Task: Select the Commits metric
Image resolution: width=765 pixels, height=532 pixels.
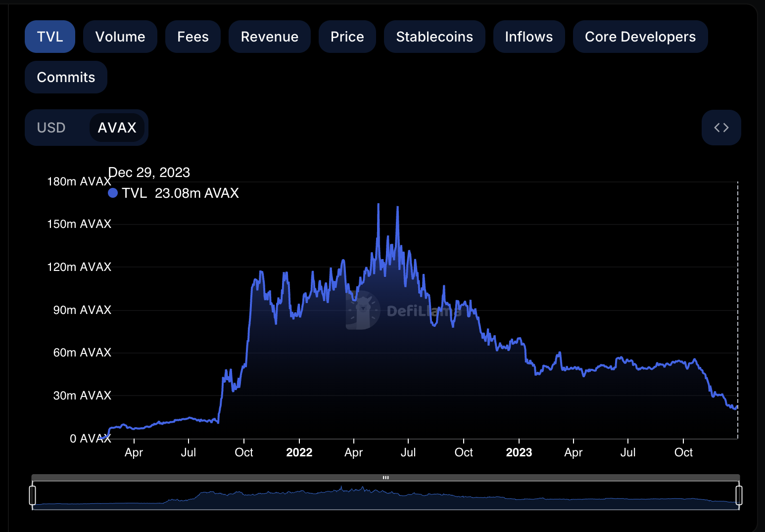Action: pyautogui.click(x=66, y=77)
